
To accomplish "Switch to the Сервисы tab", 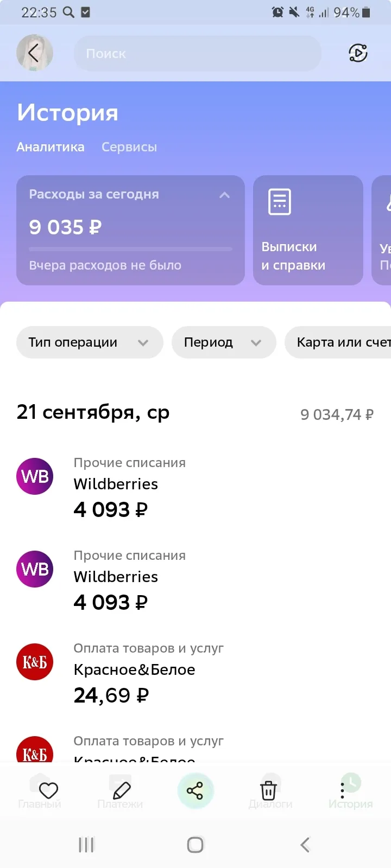I will pyautogui.click(x=129, y=147).
